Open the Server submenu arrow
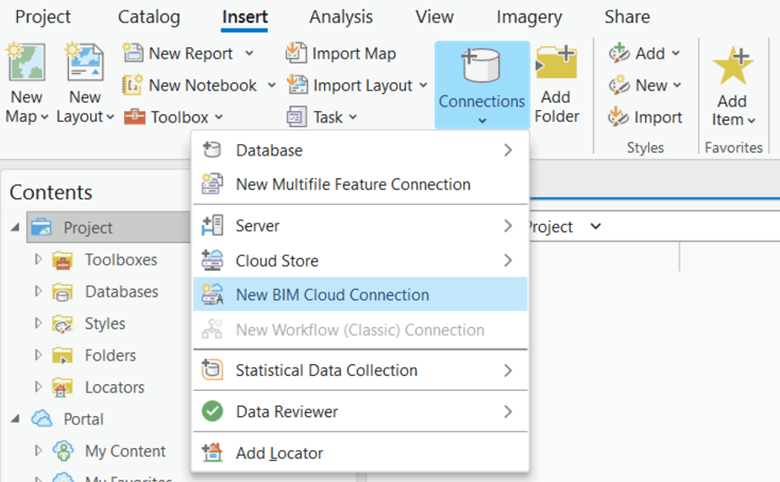The image size is (780, 482). [x=507, y=225]
